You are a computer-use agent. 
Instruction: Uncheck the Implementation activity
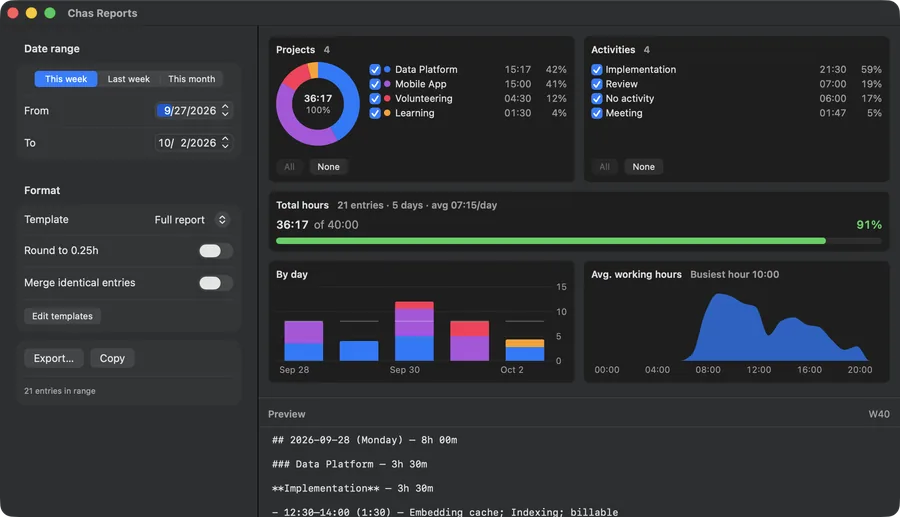(596, 69)
